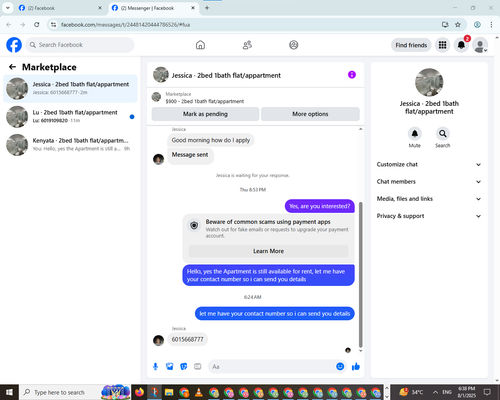Bookmark this page with the star icon
The image size is (500, 400).
458,25
